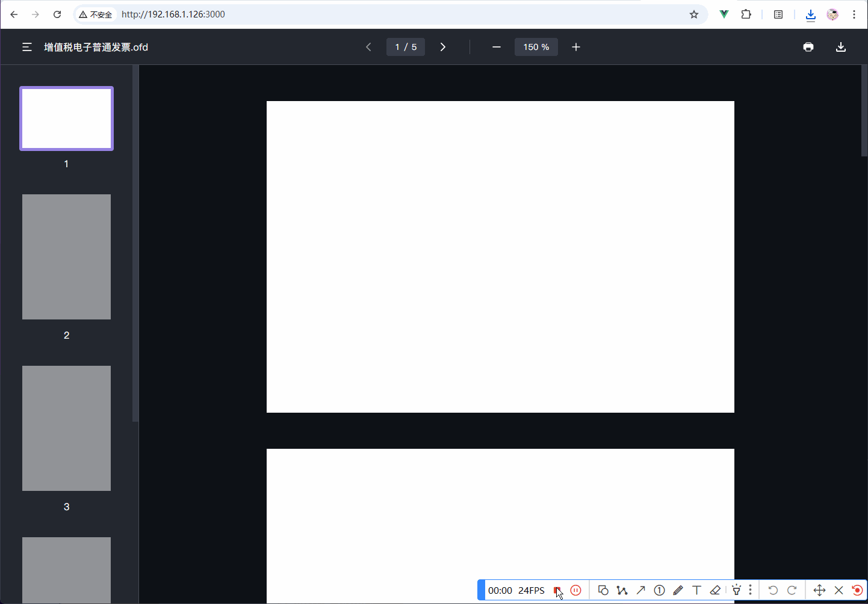Click the move recorder toolbar handle

click(819, 590)
